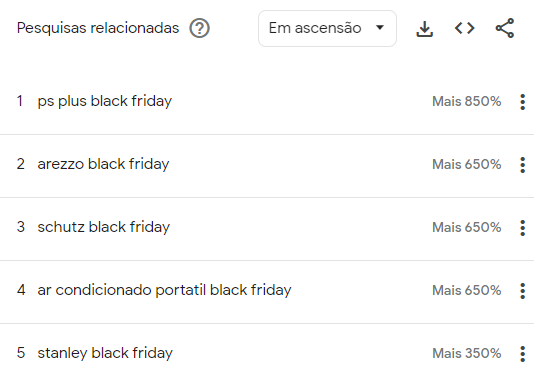Viewport: 537px width, 377px height.
Task: Open more options for ps plus black friday
Action: (522, 102)
